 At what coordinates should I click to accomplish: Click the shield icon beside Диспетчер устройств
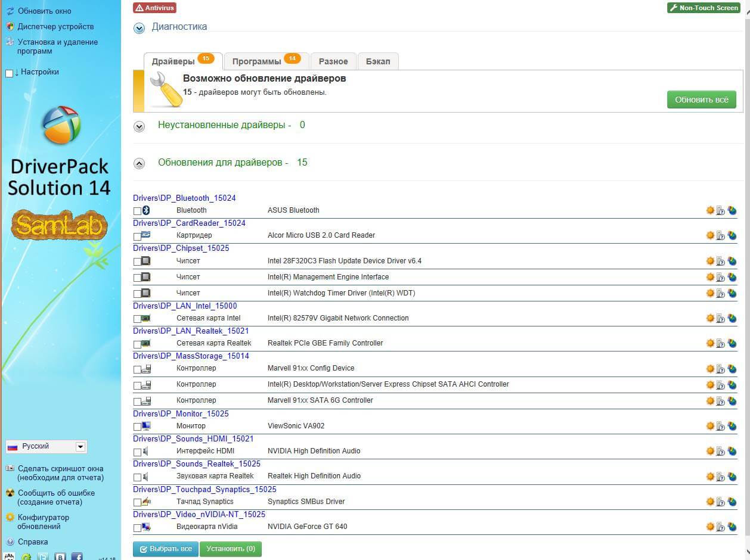[x=10, y=27]
